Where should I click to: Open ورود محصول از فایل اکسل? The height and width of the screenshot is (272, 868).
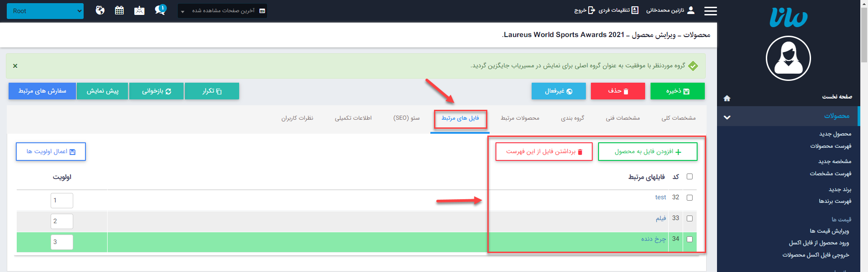click(819, 243)
